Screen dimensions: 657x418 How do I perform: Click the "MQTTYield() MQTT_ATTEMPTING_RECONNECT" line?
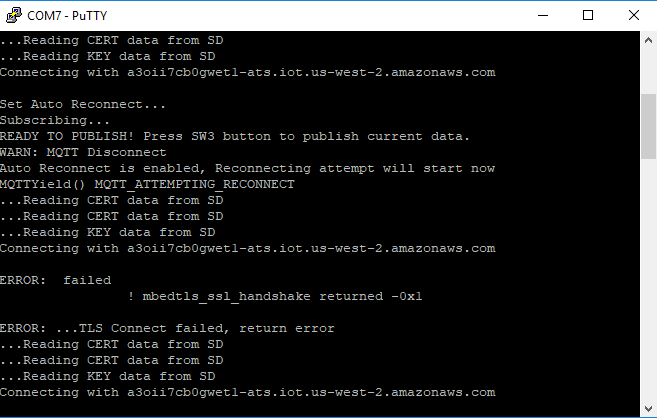click(147, 184)
